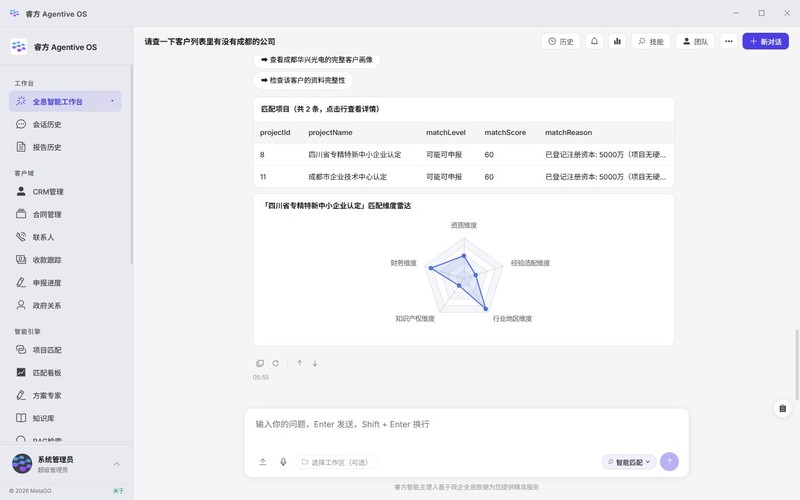The height and width of the screenshot is (500, 800).
Task: Open the 历史 button in top bar
Action: pyautogui.click(x=561, y=41)
